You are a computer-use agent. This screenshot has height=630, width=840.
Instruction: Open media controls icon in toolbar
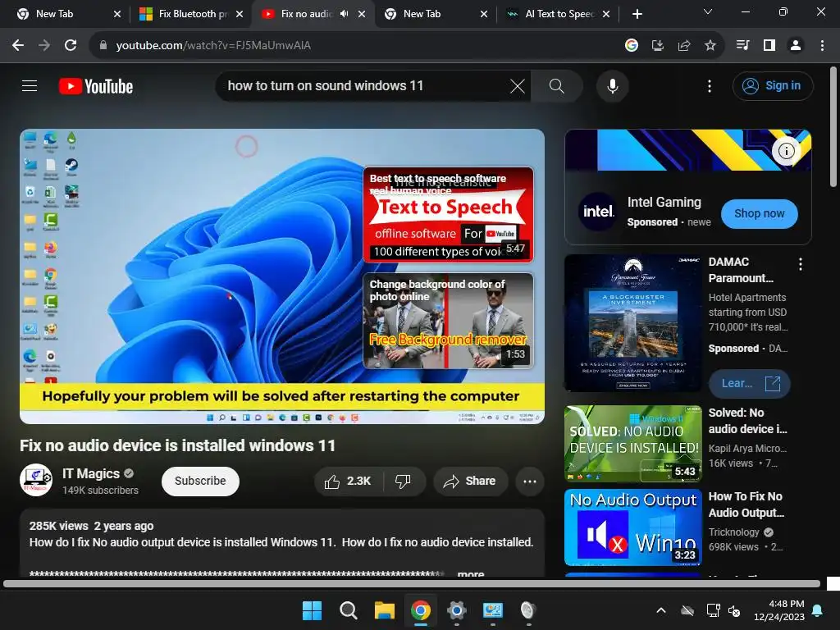tap(743, 46)
